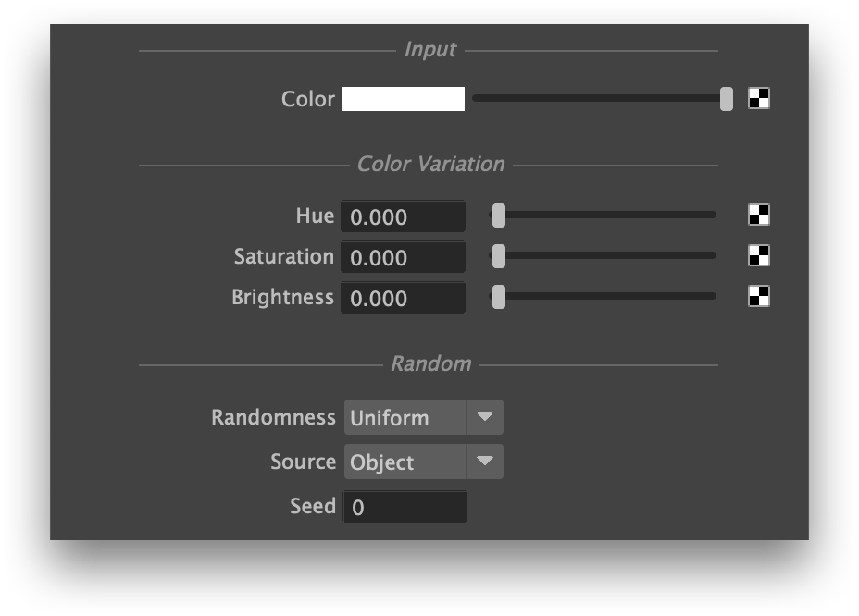Click the Color Variation section header
The width and height of the screenshot is (859, 616).
(x=430, y=165)
